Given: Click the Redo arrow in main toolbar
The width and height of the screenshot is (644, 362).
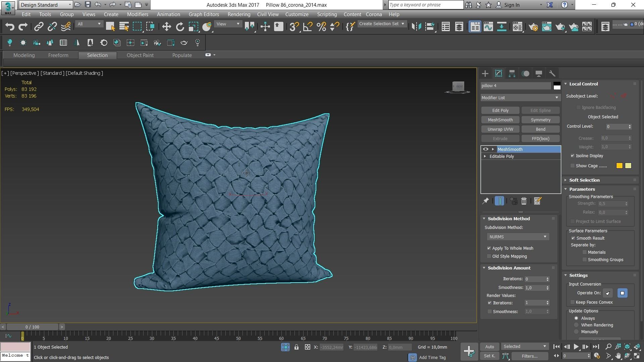Looking at the screenshot, I should [x=23, y=27].
